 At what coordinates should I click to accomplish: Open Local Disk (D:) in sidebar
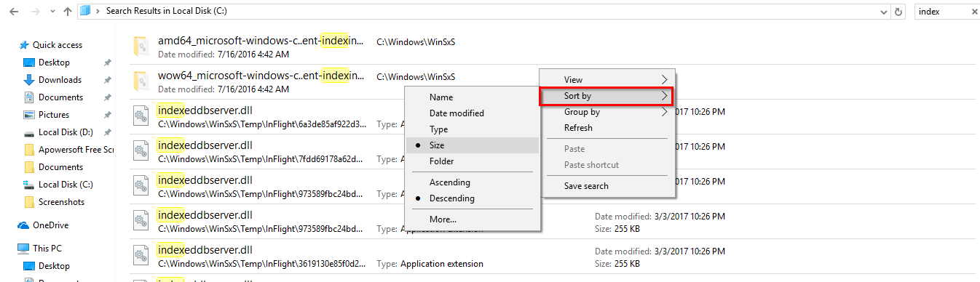coord(66,132)
